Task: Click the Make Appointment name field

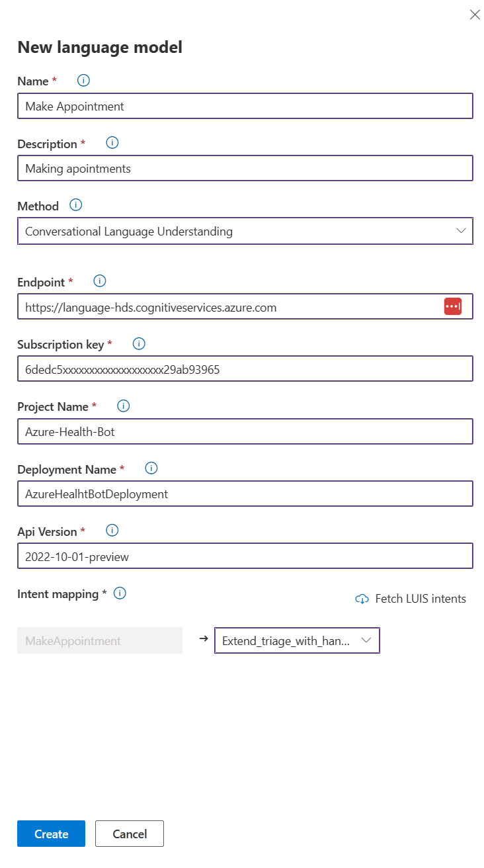Action: tap(245, 106)
